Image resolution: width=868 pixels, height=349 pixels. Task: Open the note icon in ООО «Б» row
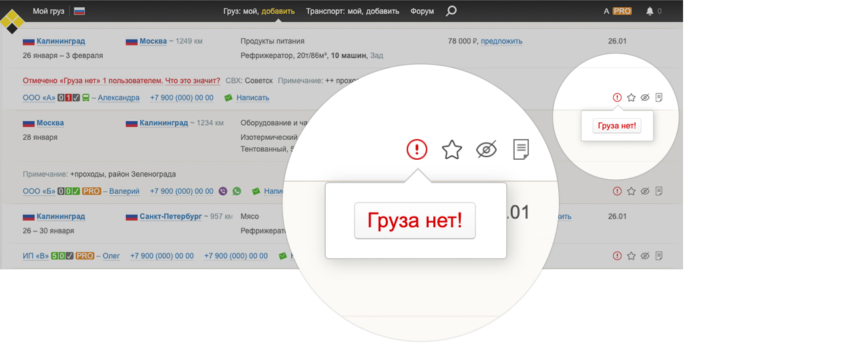pos(659,191)
